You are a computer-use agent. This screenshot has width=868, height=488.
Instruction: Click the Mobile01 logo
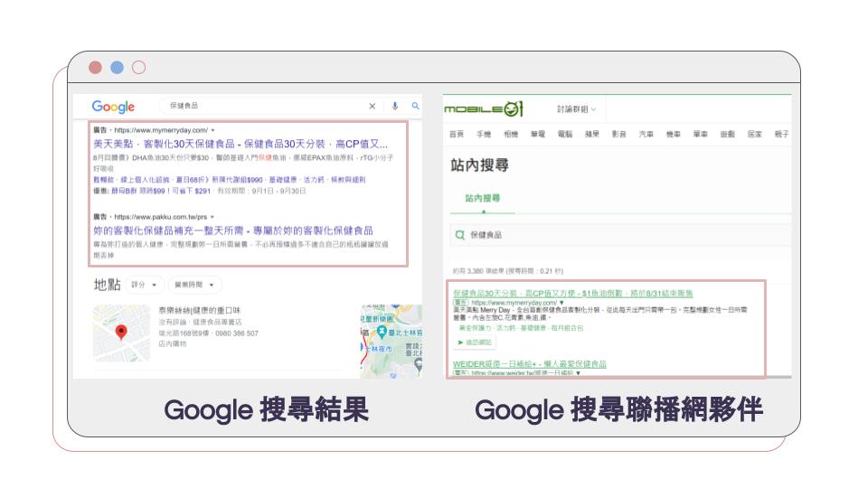click(x=484, y=109)
